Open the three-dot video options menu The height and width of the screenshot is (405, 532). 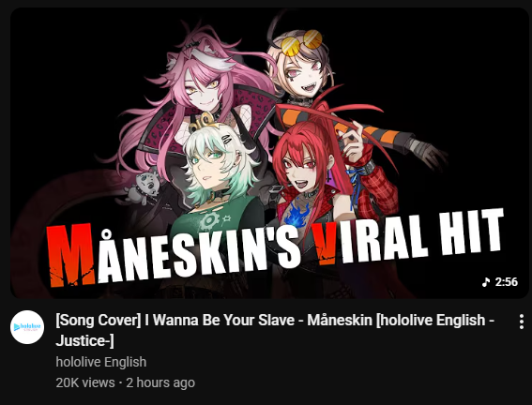[522, 322]
